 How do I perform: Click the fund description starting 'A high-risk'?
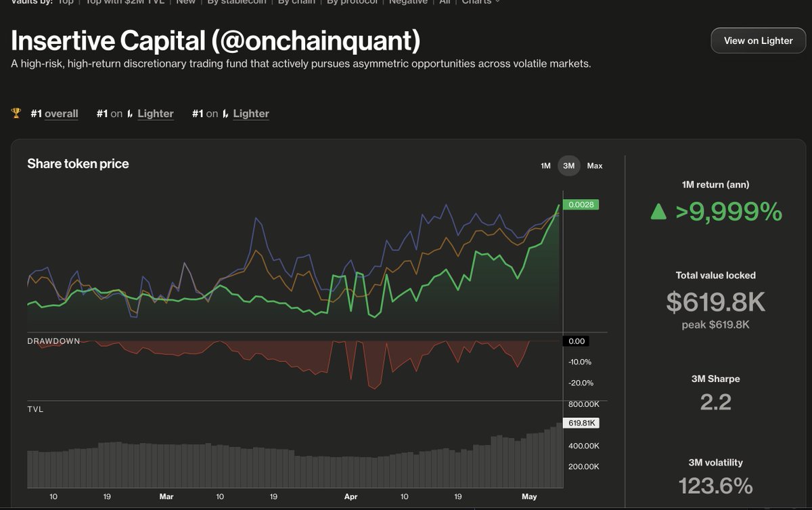coord(301,64)
